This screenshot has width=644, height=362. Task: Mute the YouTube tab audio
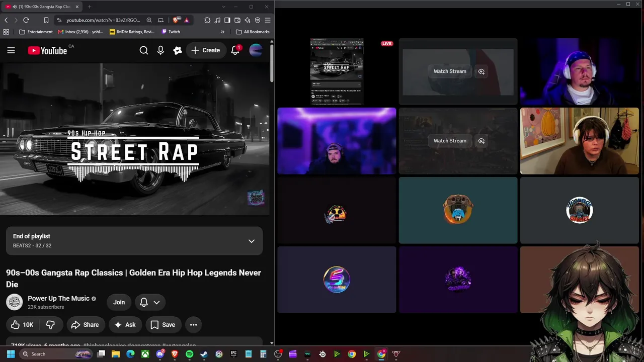15,7
